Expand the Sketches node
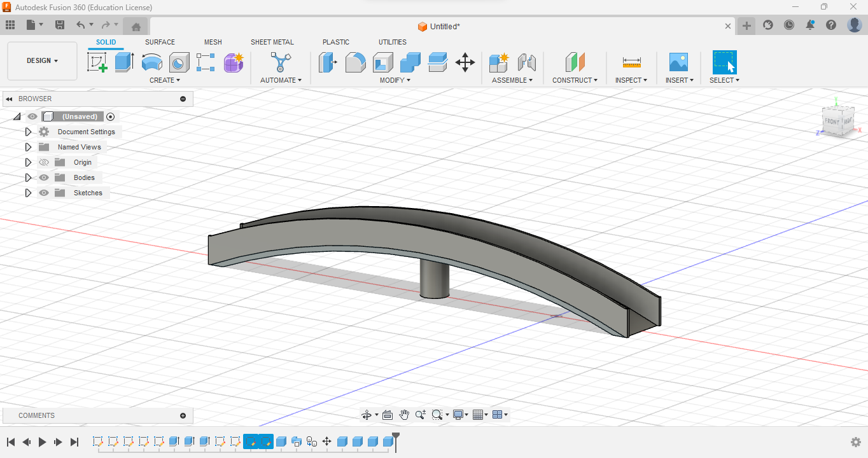Viewport: 868px width, 458px height. pos(28,193)
